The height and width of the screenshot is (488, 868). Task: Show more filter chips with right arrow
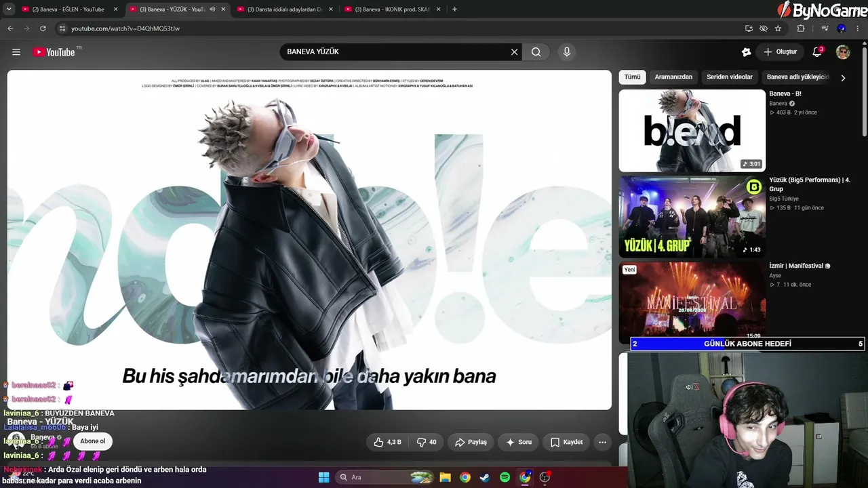[843, 78]
